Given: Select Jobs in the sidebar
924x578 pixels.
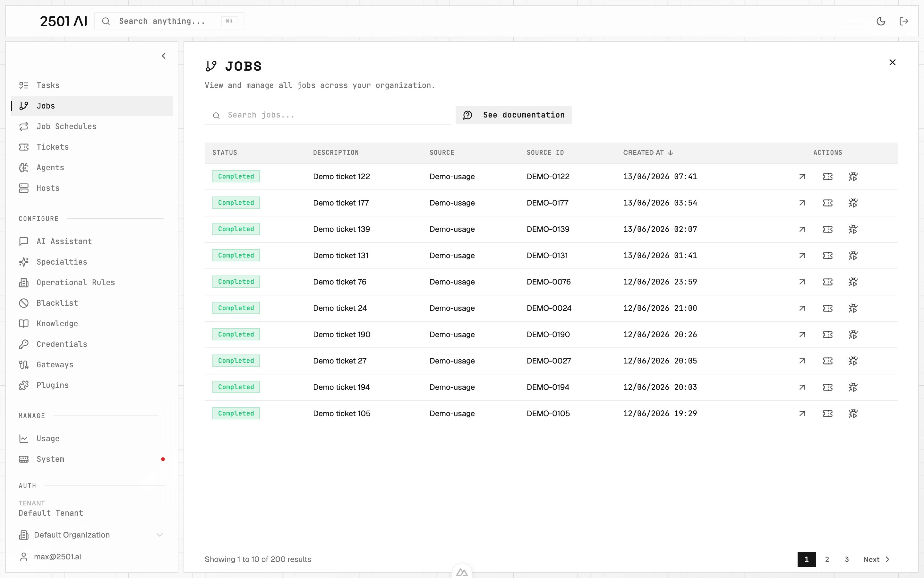Looking at the screenshot, I should click(92, 106).
